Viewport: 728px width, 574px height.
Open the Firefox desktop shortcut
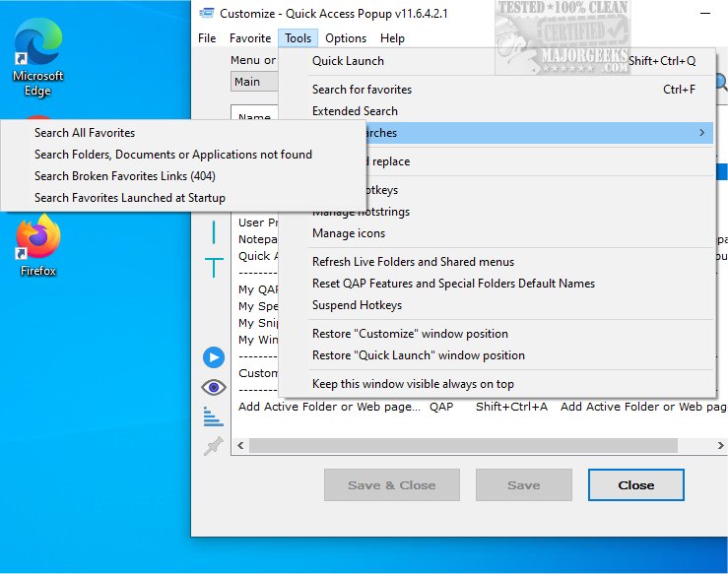click(x=38, y=245)
